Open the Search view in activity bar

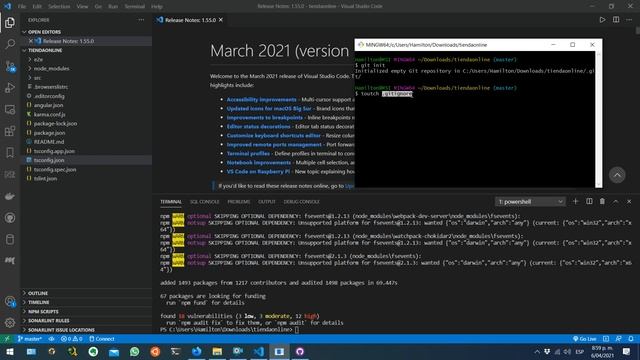click(10, 44)
